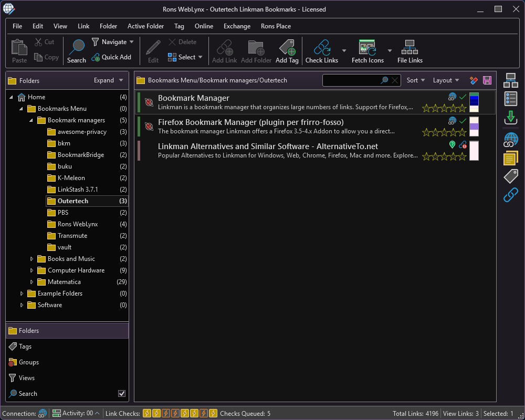Click the purple color swatch on Firefox row

pyautogui.click(x=474, y=127)
